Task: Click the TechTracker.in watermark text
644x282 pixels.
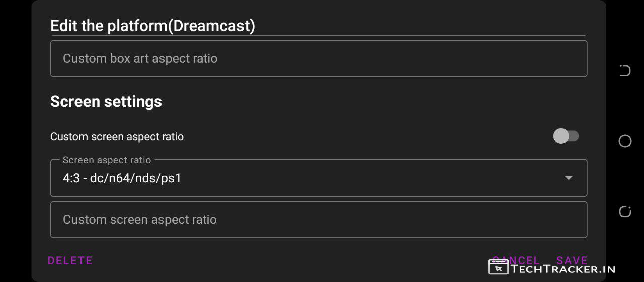Action: (x=563, y=269)
